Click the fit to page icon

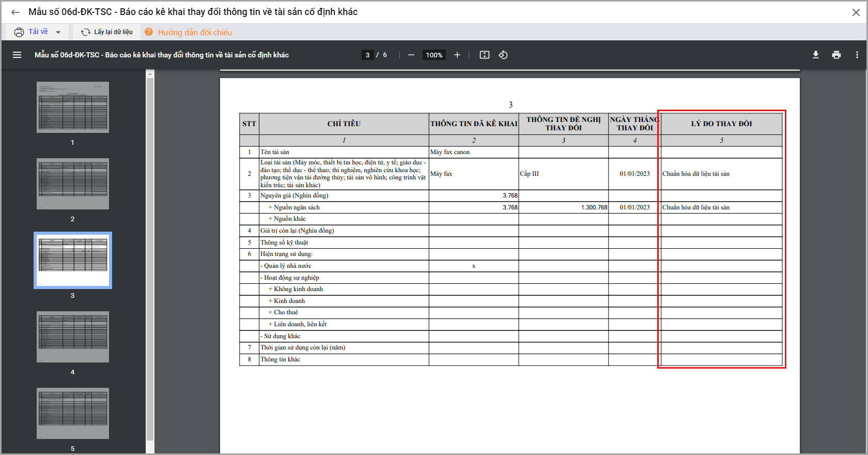click(x=485, y=55)
